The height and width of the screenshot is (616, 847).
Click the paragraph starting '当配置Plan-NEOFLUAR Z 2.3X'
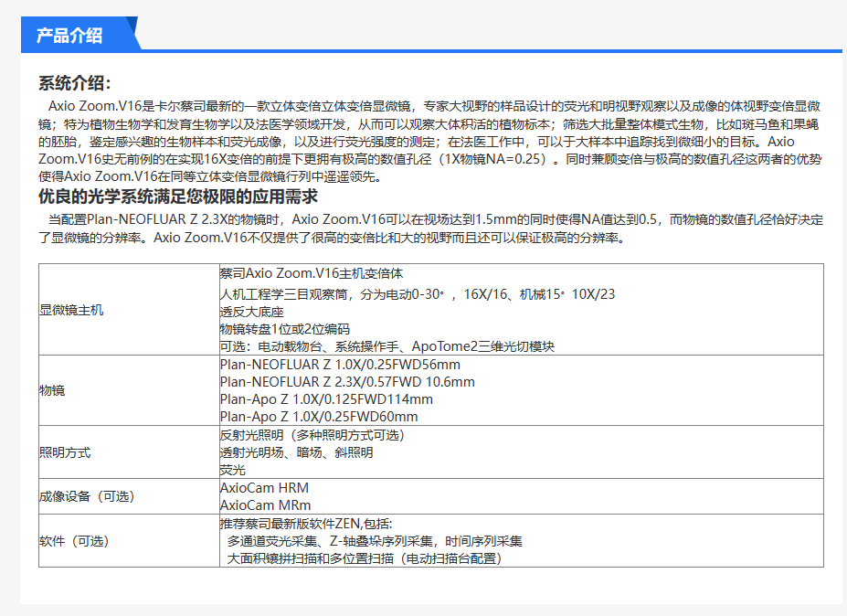430,228
